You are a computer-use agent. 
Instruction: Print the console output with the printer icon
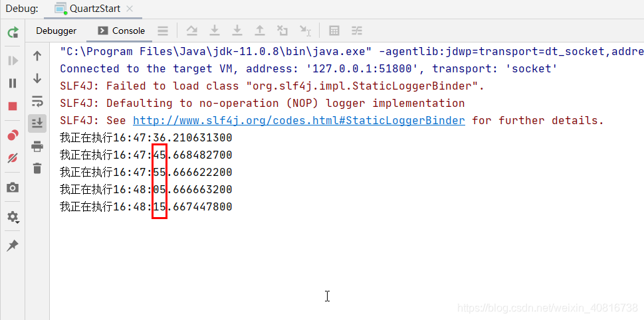tap(37, 146)
